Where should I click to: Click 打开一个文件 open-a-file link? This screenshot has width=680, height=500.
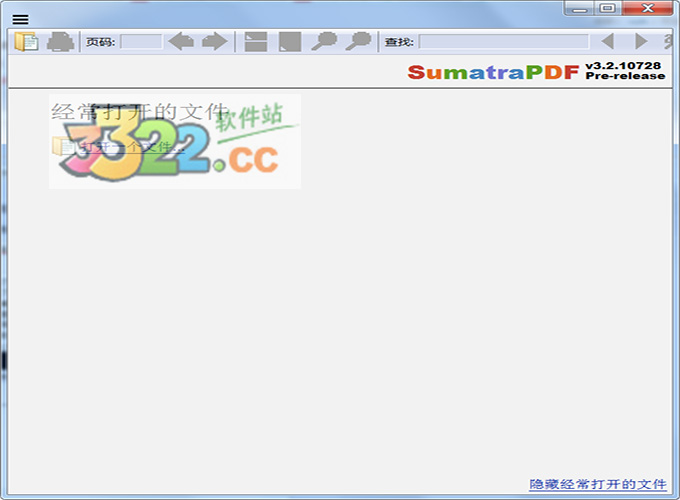click(x=133, y=147)
